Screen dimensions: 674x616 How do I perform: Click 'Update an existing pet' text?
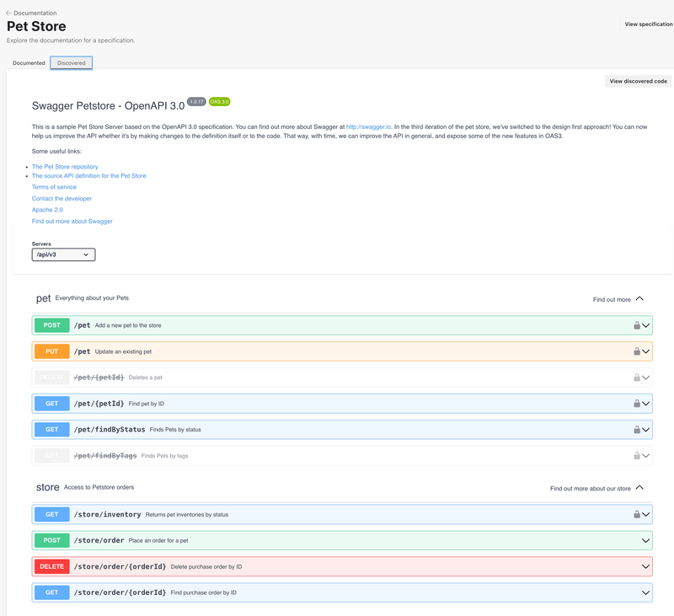123,351
